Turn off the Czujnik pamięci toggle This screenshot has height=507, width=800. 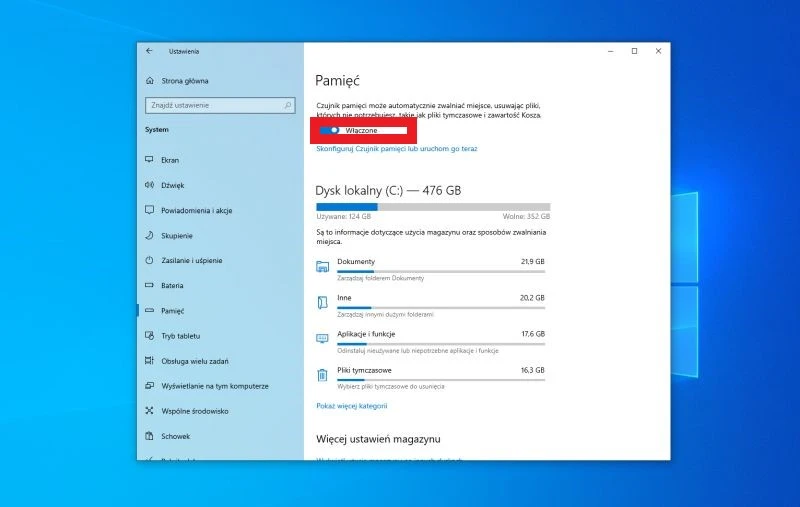pyautogui.click(x=330, y=130)
